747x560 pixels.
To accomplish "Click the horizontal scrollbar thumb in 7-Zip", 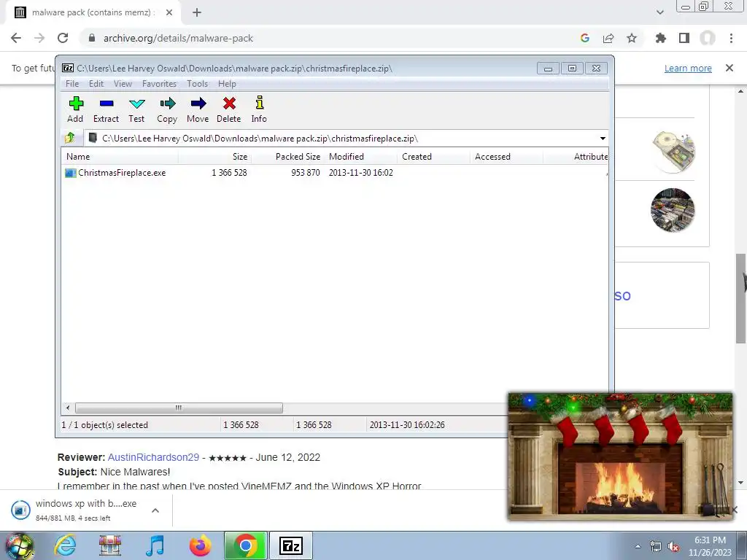I will click(x=179, y=408).
